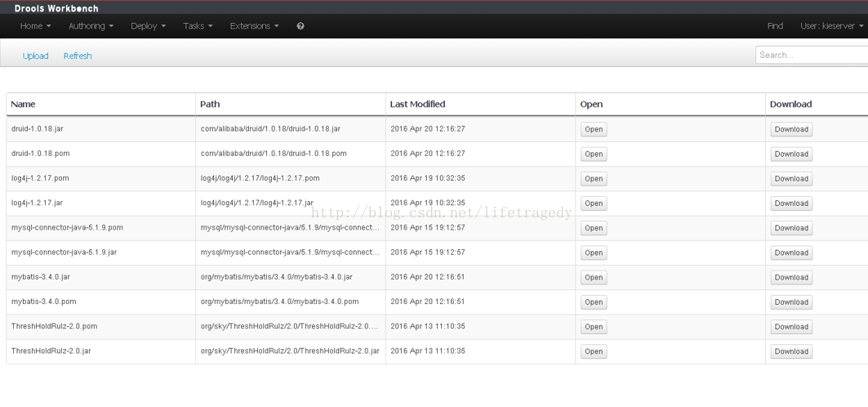Download mysql-connector-java-5.1.9.jar

791,253
